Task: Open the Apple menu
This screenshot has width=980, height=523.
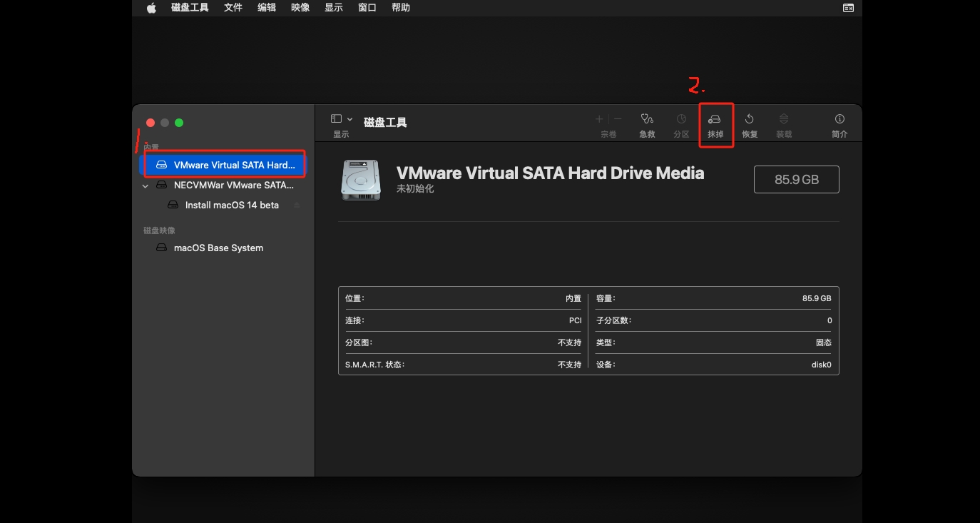Action: (x=151, y=8)
